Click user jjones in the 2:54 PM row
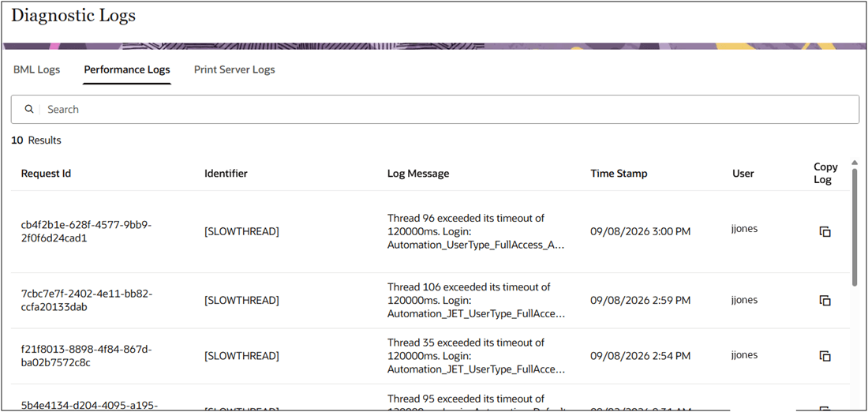This screenshot has height=412, width=868. tap(745, 354)
